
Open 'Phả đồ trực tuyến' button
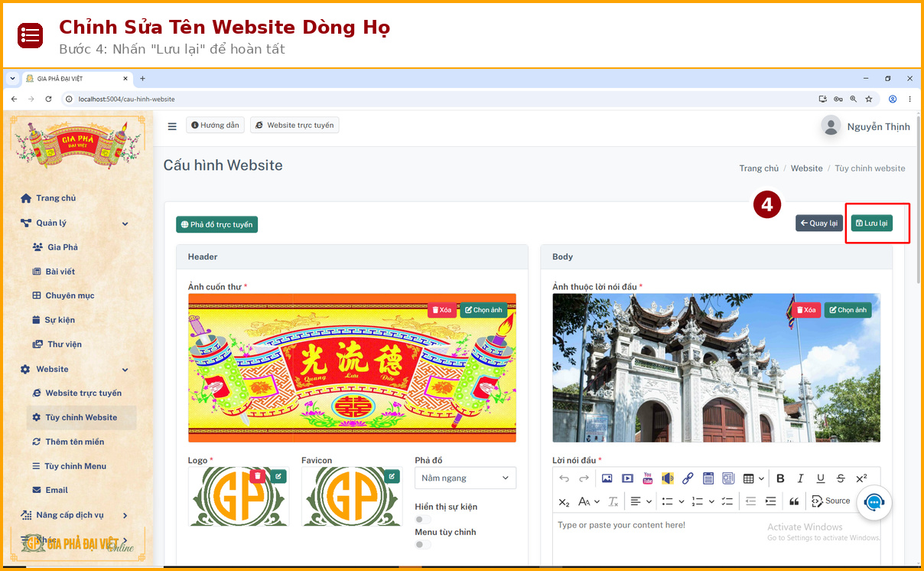(x=217, y=224)
